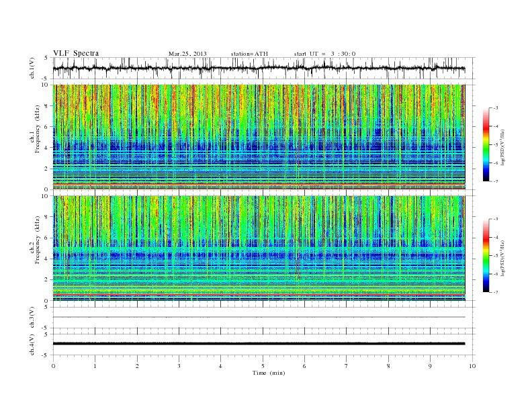Image resolution: width=532 pixels, height=411 pixels.
Task: Click the "8" tick on the time axis
Action: 388,366
